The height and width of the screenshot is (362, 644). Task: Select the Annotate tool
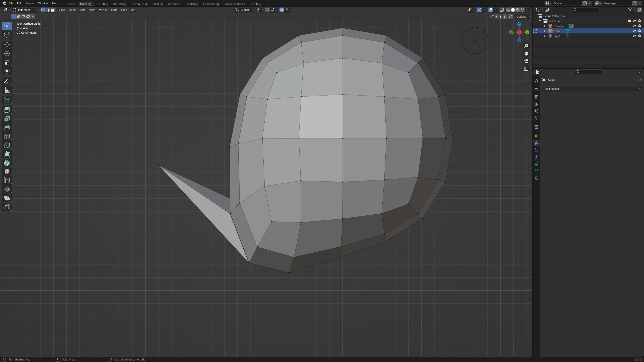pos(7,81)
